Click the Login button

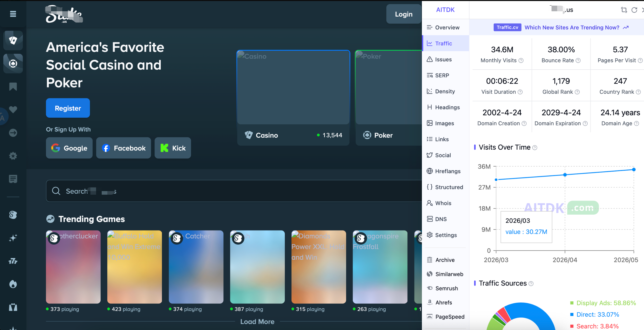pyautogui.click(x=404, y=14)
